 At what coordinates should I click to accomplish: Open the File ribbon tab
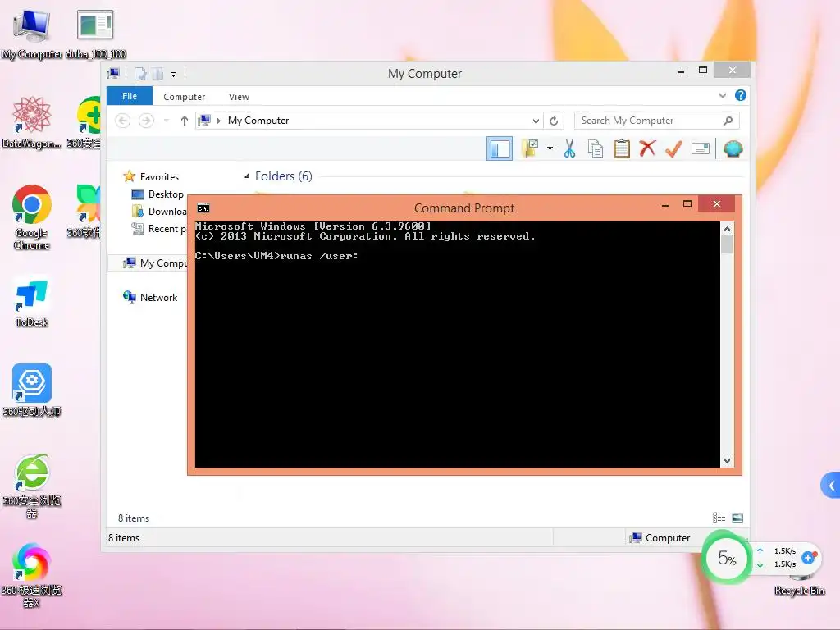pyautogui.click(x=130, y=96)
